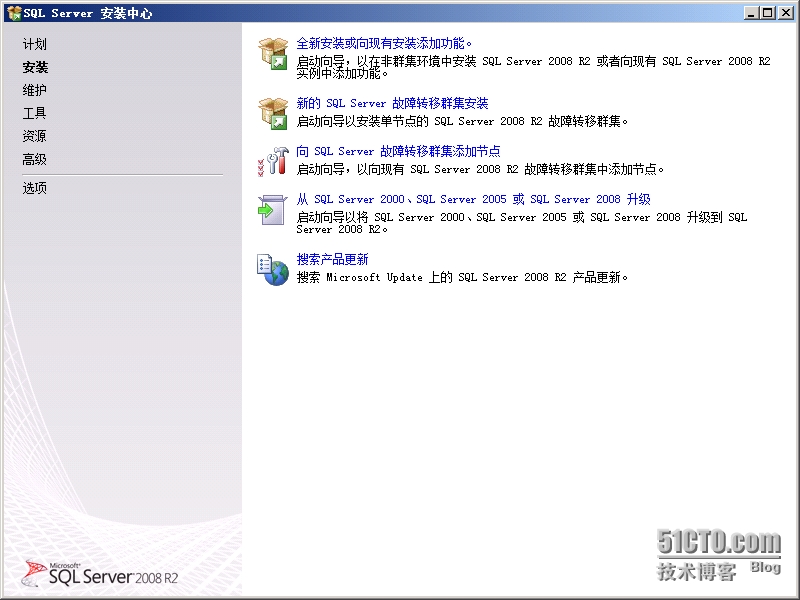The image size is (800, 600).
Task: Click description 搜索 Microsoft Update 上的 SQL Server 2008 R2 产品更新
Action: click(462, 278)
